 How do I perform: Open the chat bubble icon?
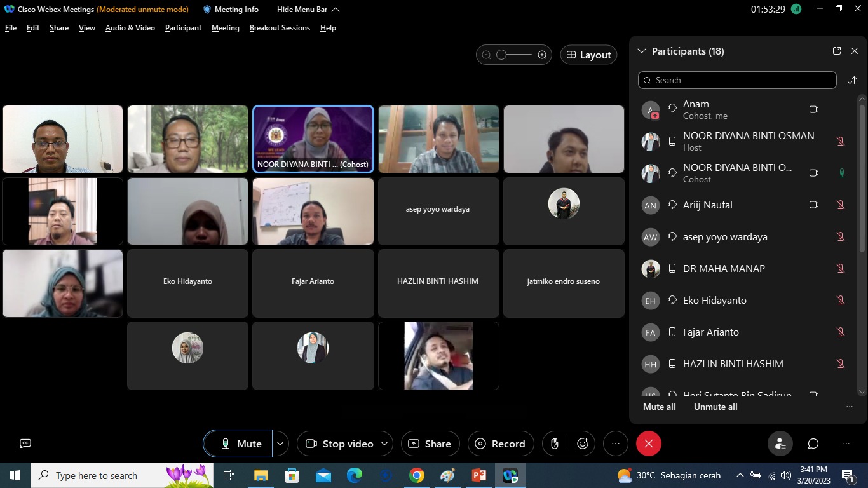(813, 444)
